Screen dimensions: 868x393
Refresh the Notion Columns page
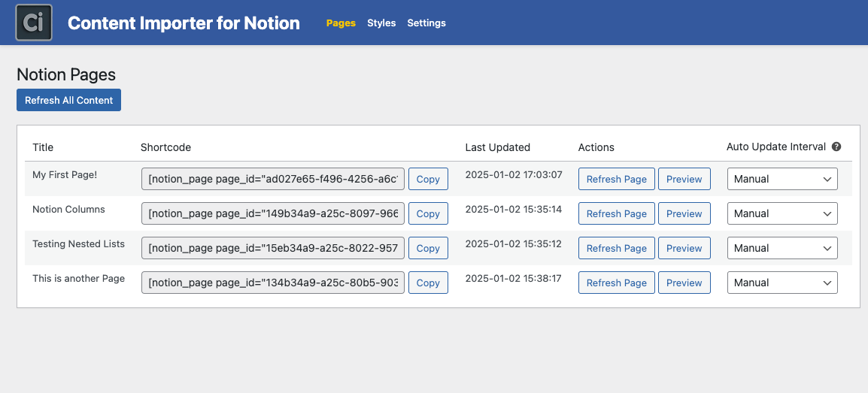click(616, 213)
